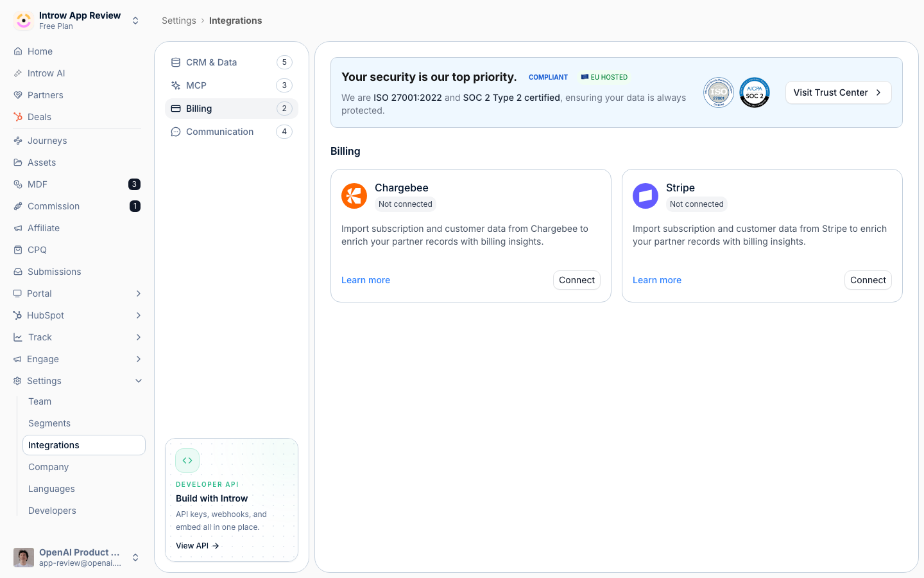This screenshot has height=578, width=924.
Task: Click the Billing count badge 2
Action: (284, 109)
